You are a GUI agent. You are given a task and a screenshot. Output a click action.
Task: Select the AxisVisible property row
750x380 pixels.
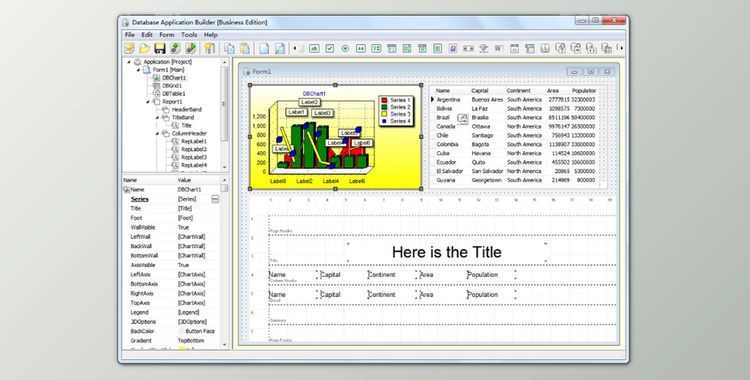point(171,265)
